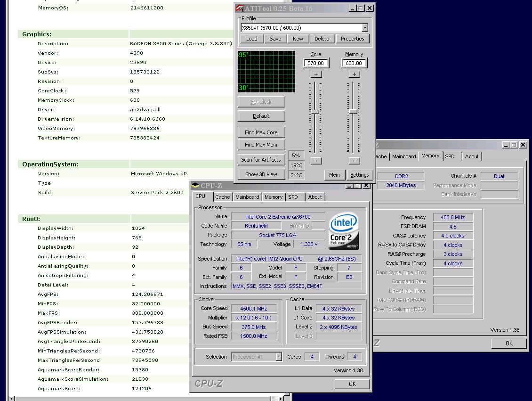Image resolution: width=532 pixels, height=401 pixels.
Task: Open Mainboard tab in rear CPU-Z window
Action: coord(404,156)
